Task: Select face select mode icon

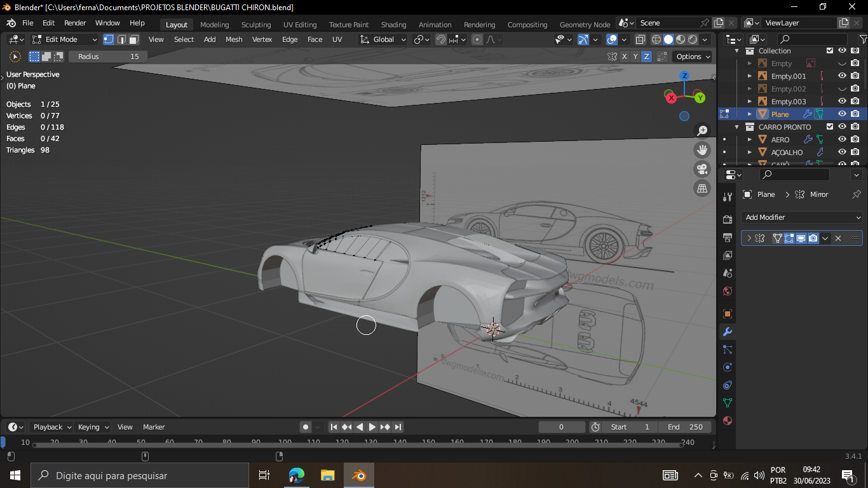Action: point(134,39)
